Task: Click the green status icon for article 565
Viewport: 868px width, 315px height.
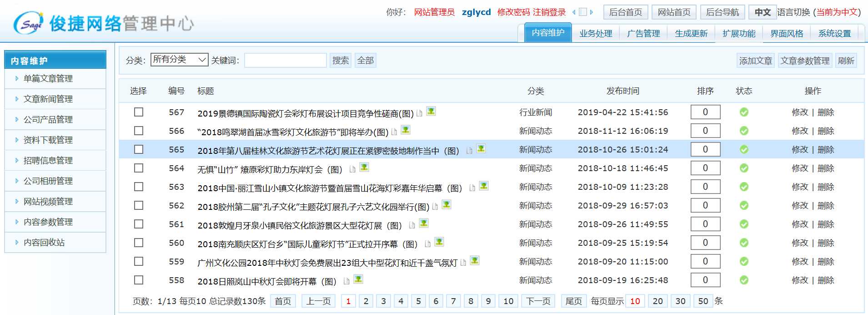Action: 744,149
